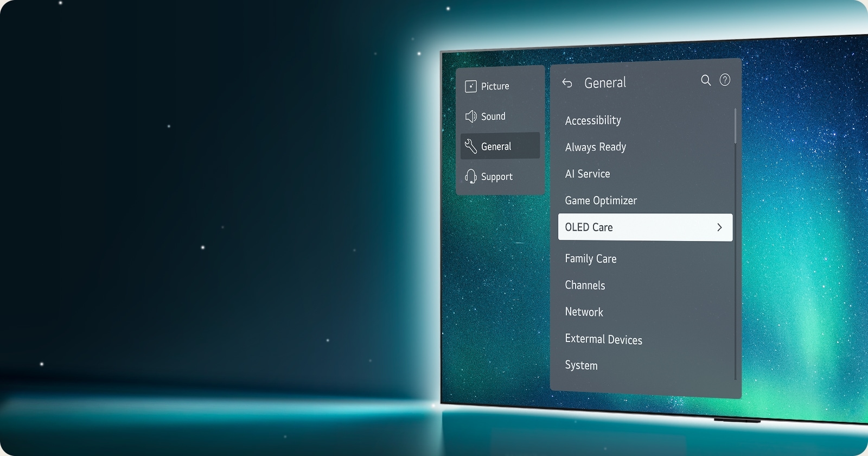Select the OLED Care entry

pyautogui.click(x=645, y=227)
